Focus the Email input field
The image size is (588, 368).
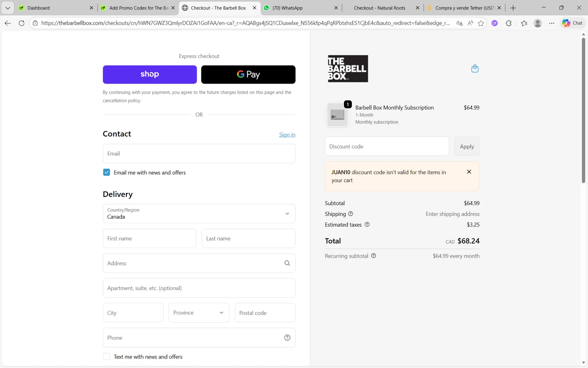pyautogui.click(x=199, y=153)
